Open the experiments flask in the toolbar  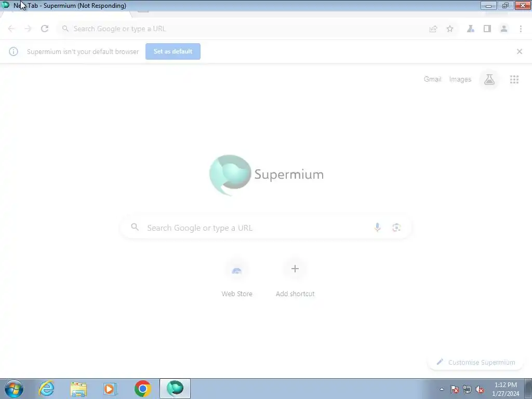471,29
